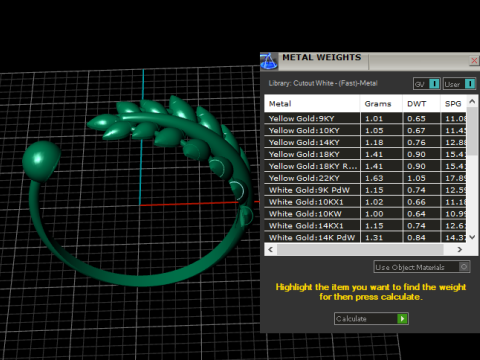
Task: Click the sphere end of the ring
Action: (41, 161)
